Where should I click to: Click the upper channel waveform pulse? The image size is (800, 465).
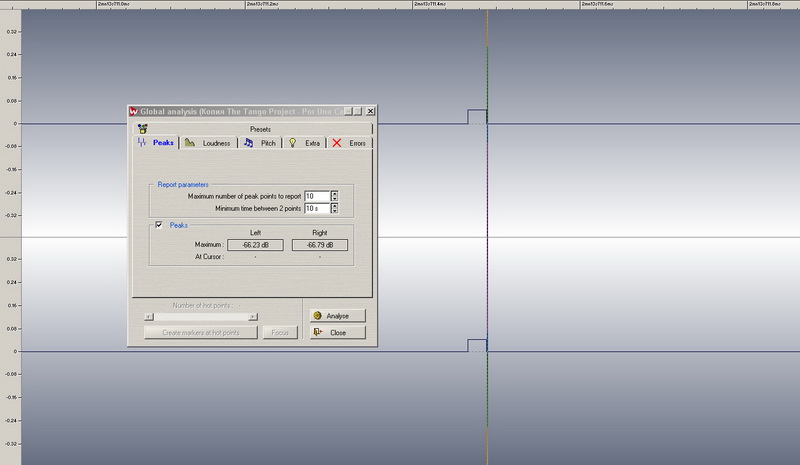[477, 116]
